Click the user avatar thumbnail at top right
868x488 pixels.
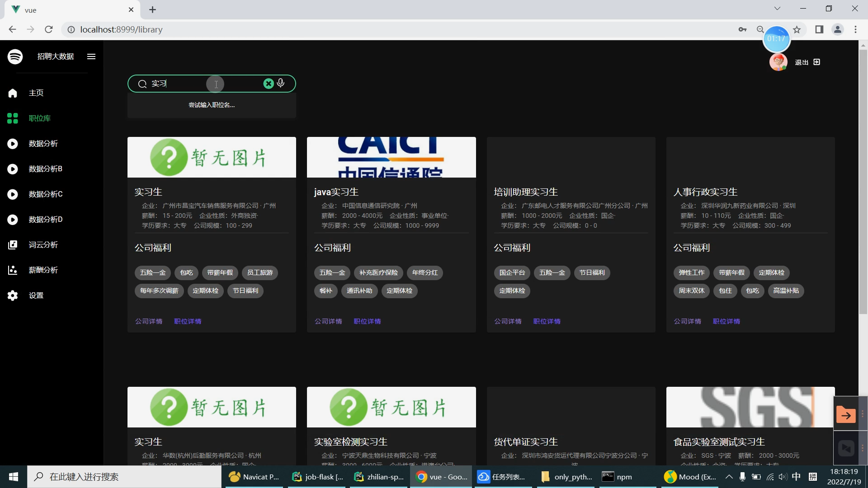pos(778,62)
